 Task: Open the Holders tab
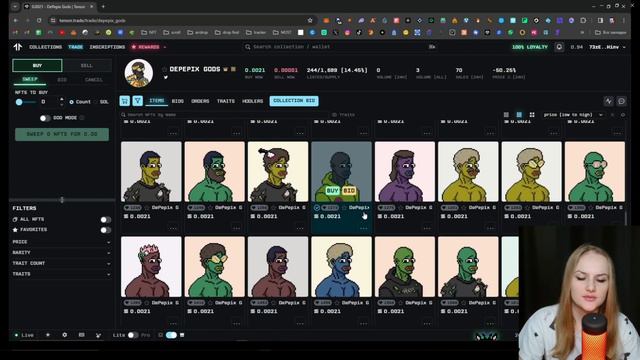click(x=253, y=101)
